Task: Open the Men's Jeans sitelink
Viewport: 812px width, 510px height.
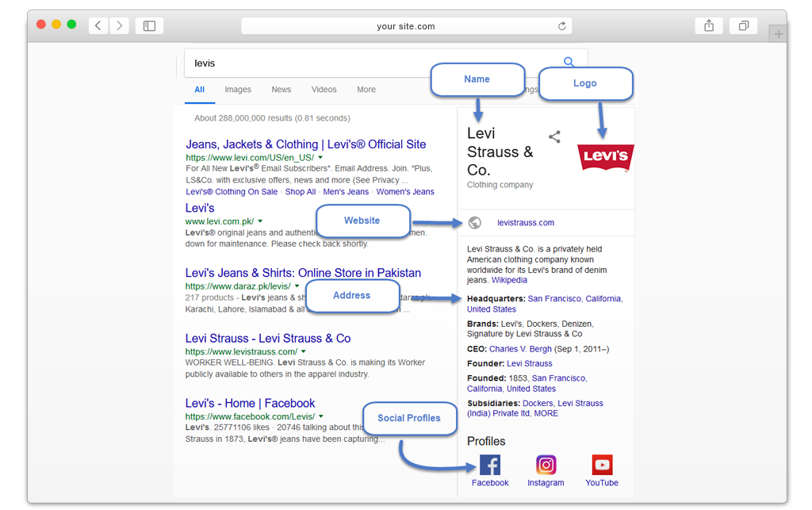Action: 346,192
